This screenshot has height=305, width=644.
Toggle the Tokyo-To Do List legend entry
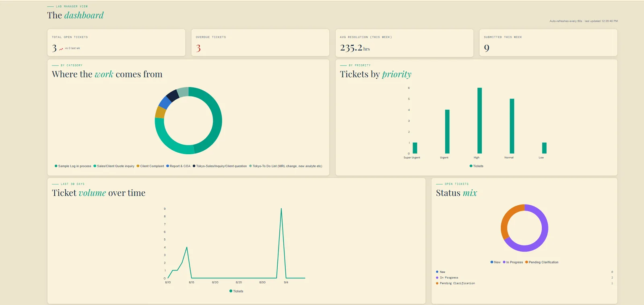(x=286, y=166)
